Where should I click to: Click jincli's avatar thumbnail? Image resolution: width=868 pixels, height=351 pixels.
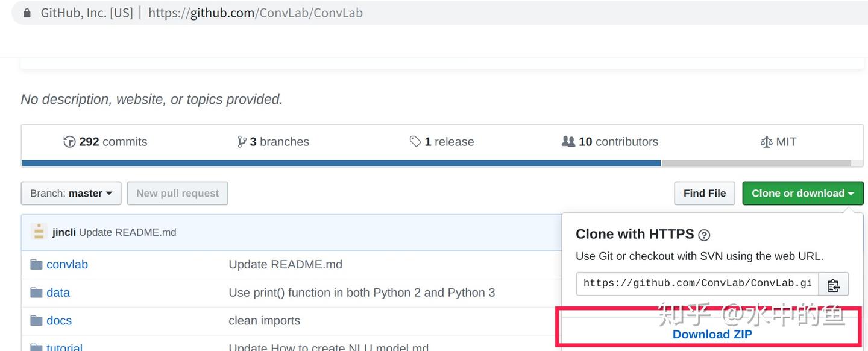coord(39,232)
